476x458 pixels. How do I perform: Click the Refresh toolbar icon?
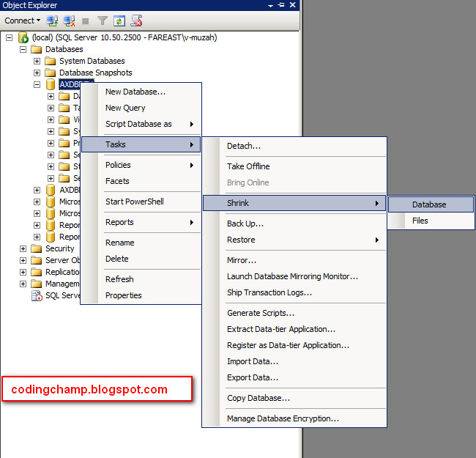click(x=119, y=21)
